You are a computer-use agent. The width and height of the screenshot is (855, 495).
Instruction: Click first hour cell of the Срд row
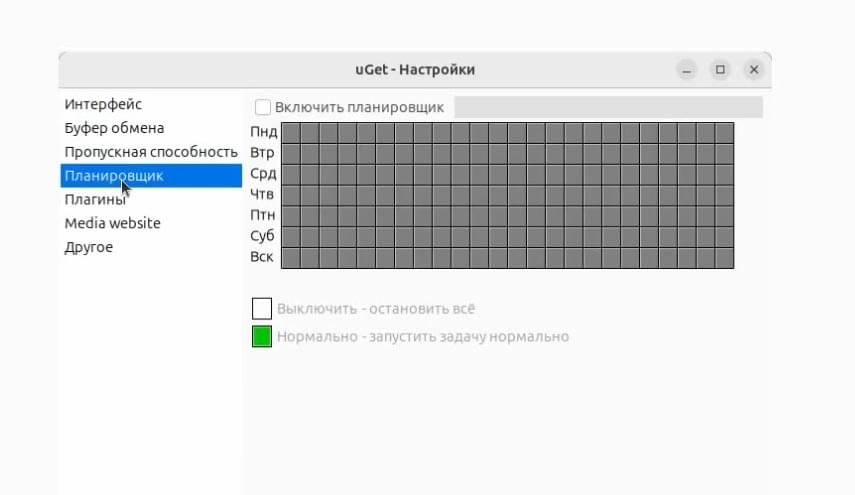tap(291, 174)
